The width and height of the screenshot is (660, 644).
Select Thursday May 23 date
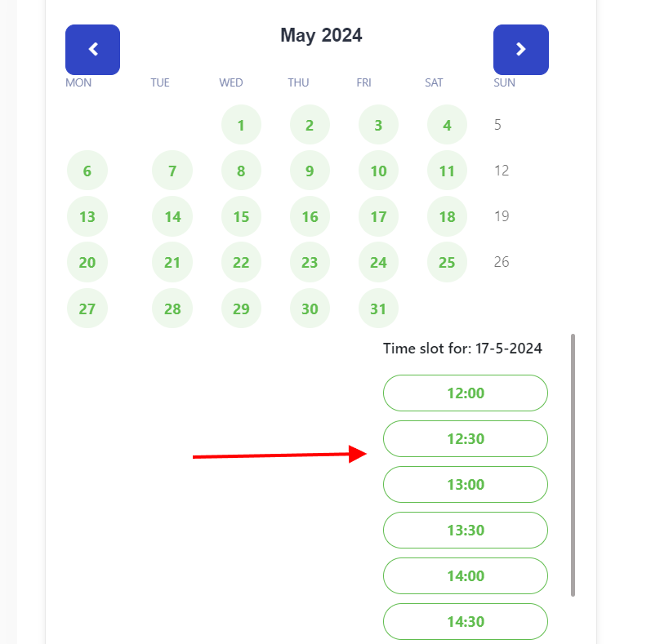(310, 263)
